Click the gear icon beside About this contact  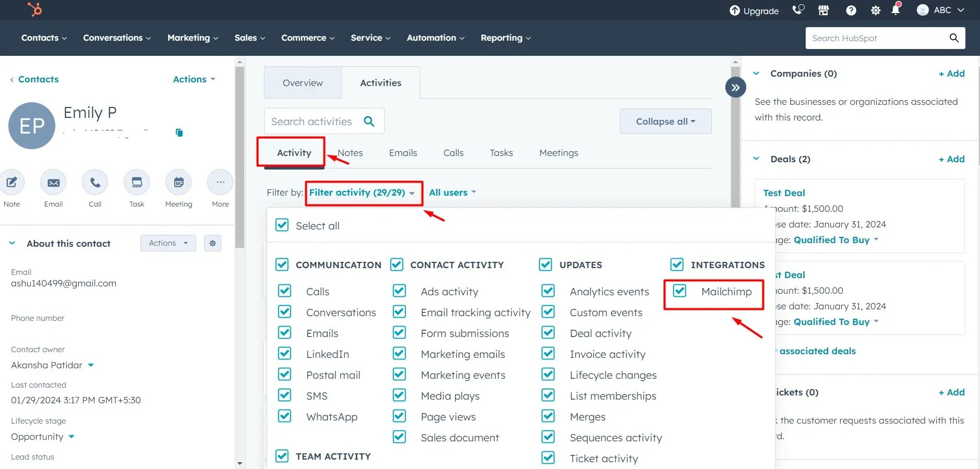212,243
